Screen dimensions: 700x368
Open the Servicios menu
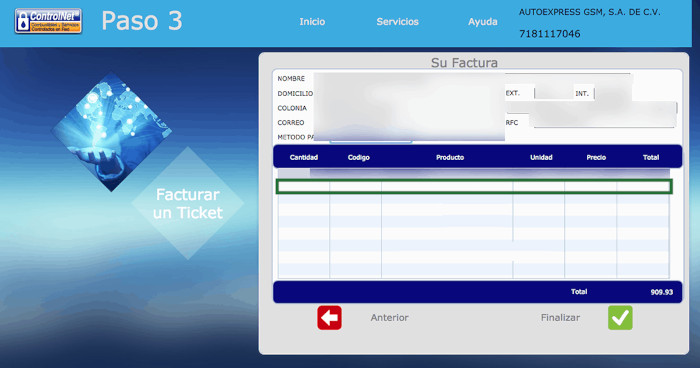397,21
